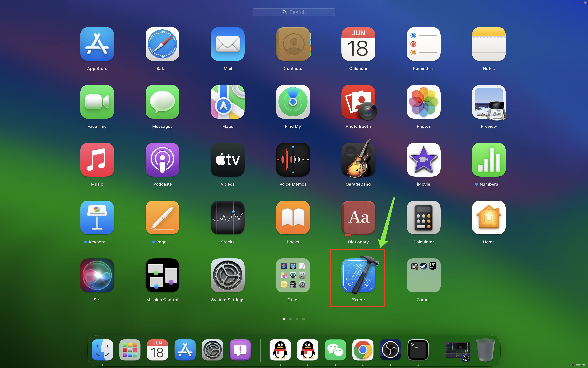Launch Photo Booth
Viewport: 588px width, 368px height.
(359, 102)
